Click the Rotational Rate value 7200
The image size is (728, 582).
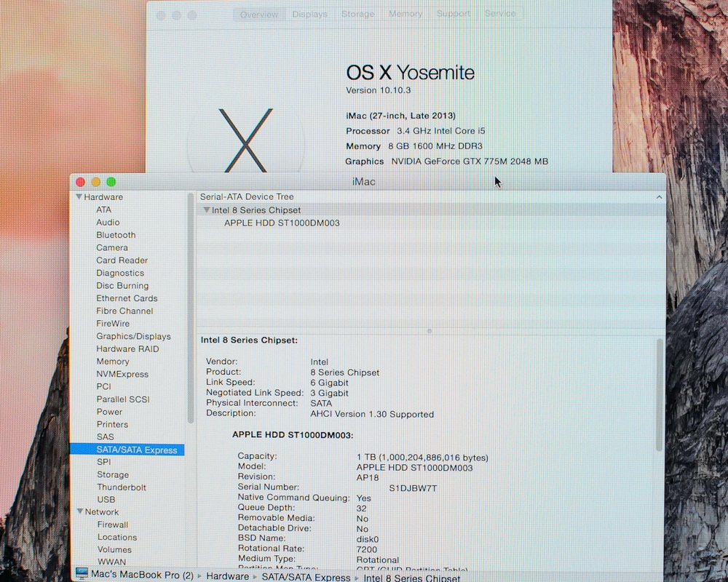366,549
